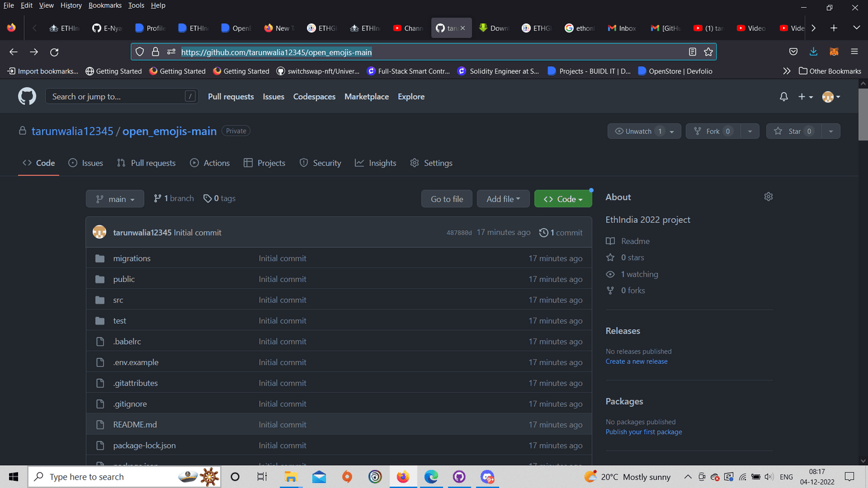Open a new browser tab

point(834,28)
